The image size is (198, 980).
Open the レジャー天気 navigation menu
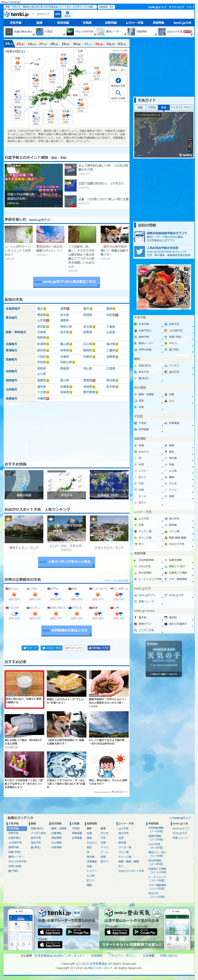135,23
